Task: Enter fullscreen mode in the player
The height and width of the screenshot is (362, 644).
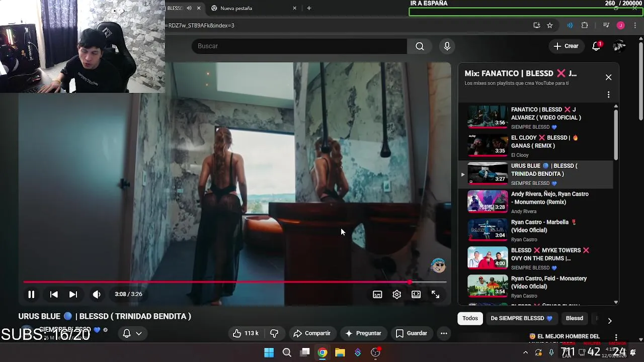Action: [436, 295]
